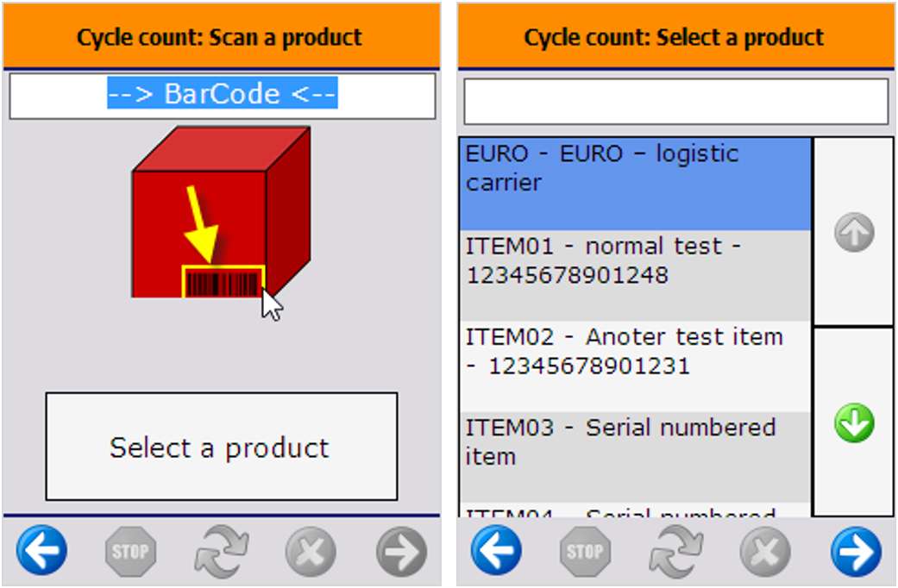Viewport: 898px width, 588px height.
Task: Go back using Select screen blue back arrow
Action: (496, 551)
